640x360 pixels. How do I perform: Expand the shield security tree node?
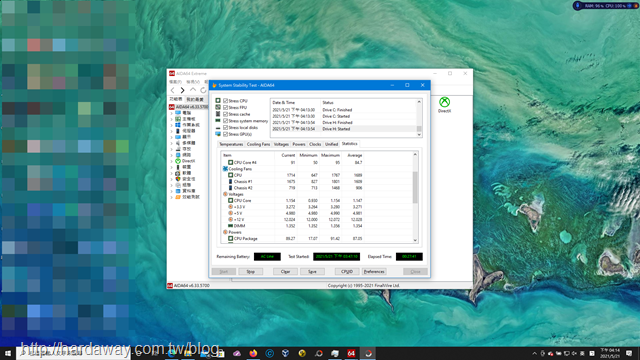click(171, 179)
